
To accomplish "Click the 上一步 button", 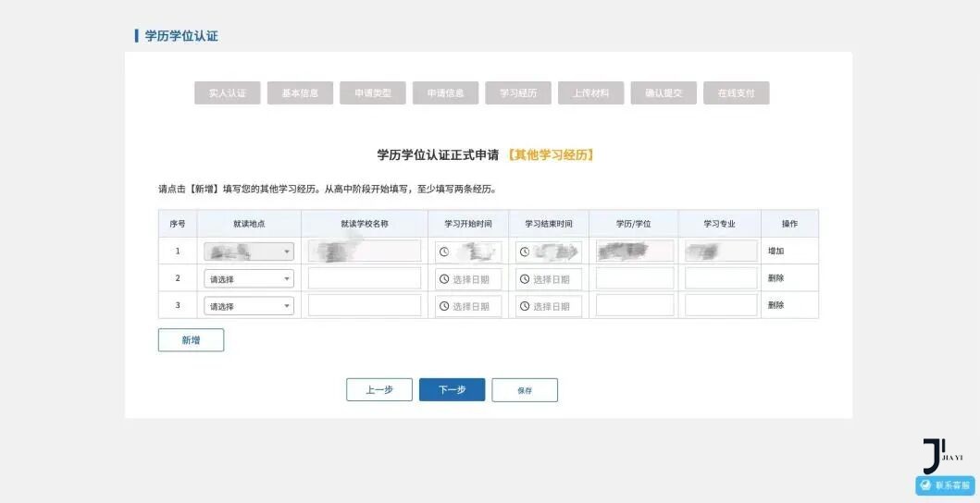I will [x=378, y=390].
